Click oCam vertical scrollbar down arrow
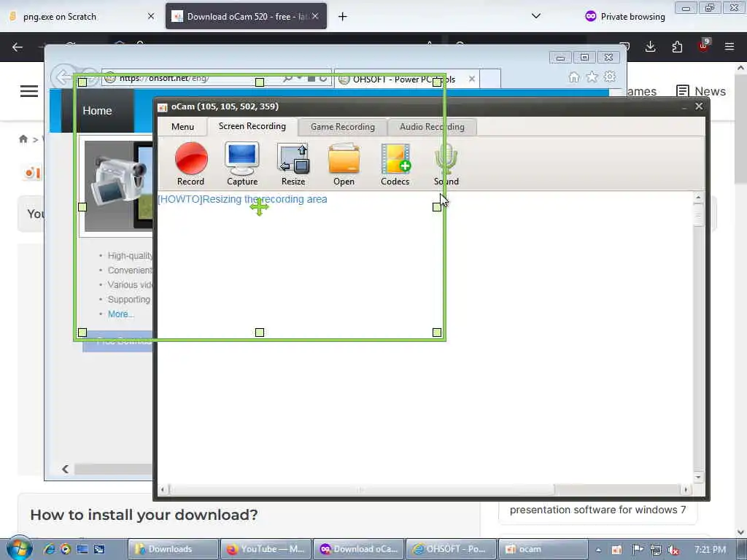The width and height of the screenshot is (747, 560). [698, 477]
